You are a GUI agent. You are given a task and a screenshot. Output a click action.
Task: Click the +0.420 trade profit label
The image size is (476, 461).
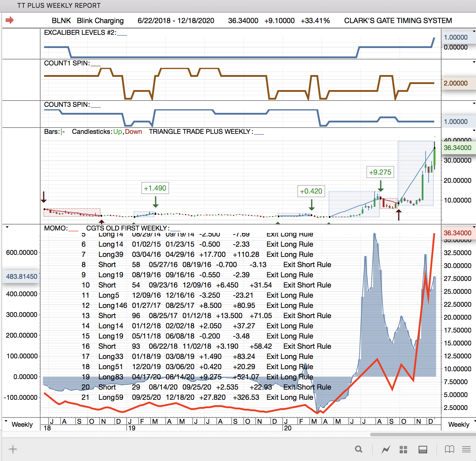pos(311,191)
